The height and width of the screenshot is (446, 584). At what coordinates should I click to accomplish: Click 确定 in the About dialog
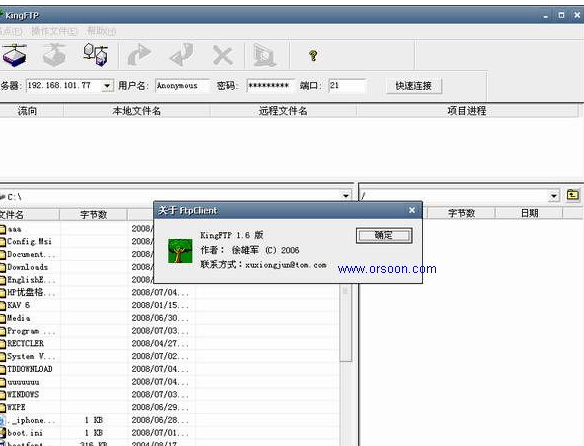click(x=384, y=235)
